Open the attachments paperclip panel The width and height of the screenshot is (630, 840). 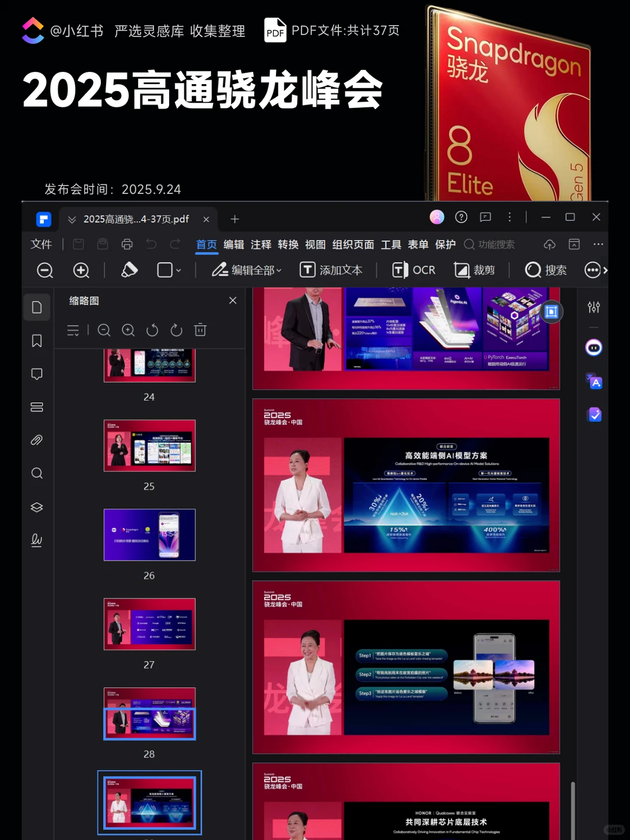[x=37, y=440]
